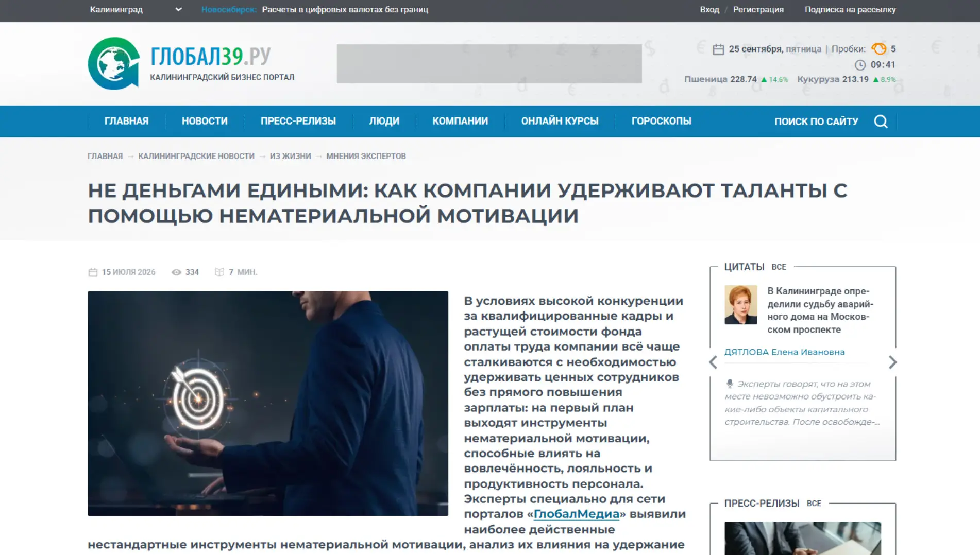Click the article target illustration image
The image size is (980, 555).
click(x=268, y=404)
